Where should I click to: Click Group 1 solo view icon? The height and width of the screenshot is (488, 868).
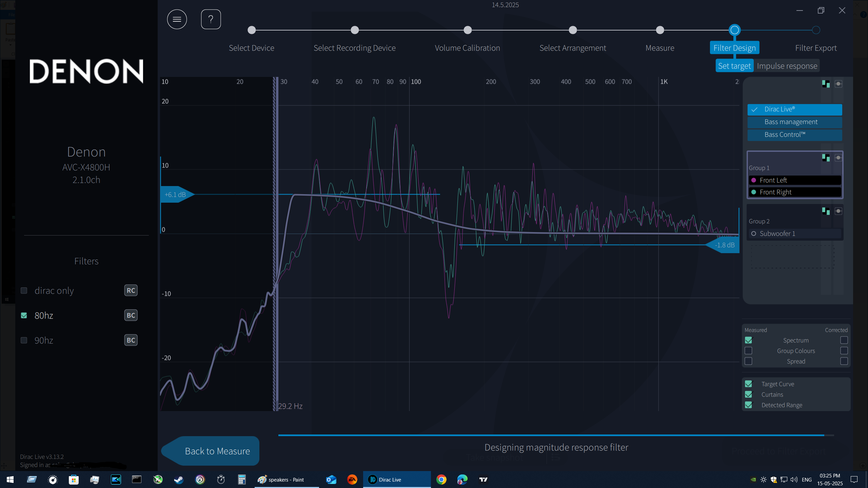pyautogui.click(x=838, y=158)
